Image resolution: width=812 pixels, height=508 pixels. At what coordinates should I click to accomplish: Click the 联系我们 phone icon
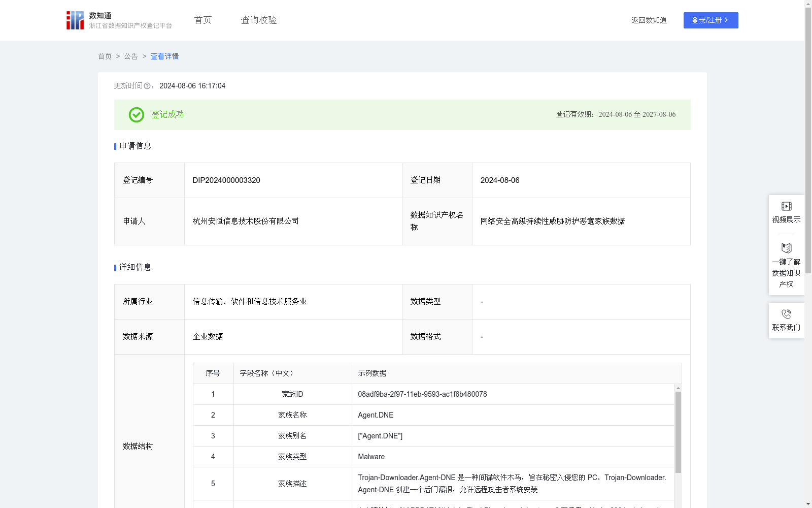(x=786, y=314)
